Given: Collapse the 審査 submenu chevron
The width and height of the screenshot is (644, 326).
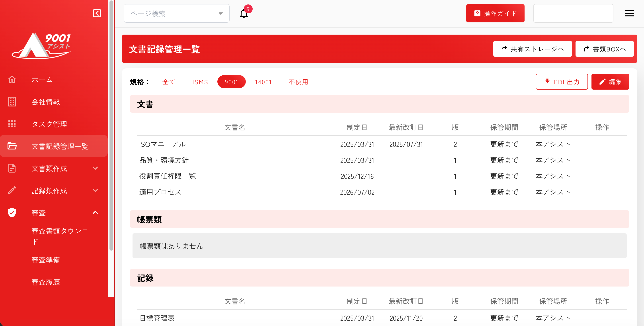Looking at the screenshot, I should (x=95, y=212).
